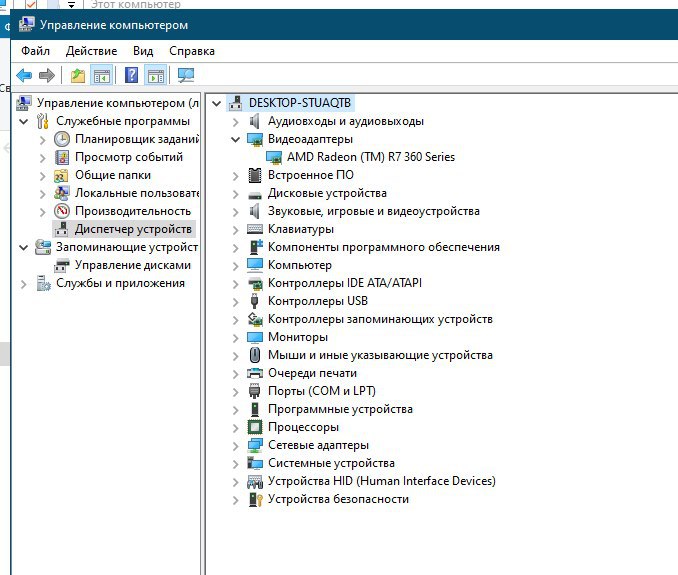Collapse Запоминающие устройства in the left tree

coord(24,247)
